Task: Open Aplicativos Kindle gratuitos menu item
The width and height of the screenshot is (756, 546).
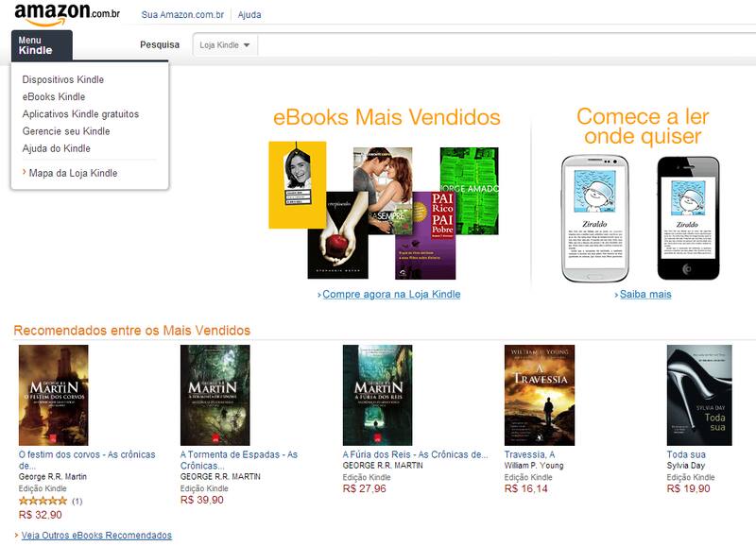Action: (80, 114)
